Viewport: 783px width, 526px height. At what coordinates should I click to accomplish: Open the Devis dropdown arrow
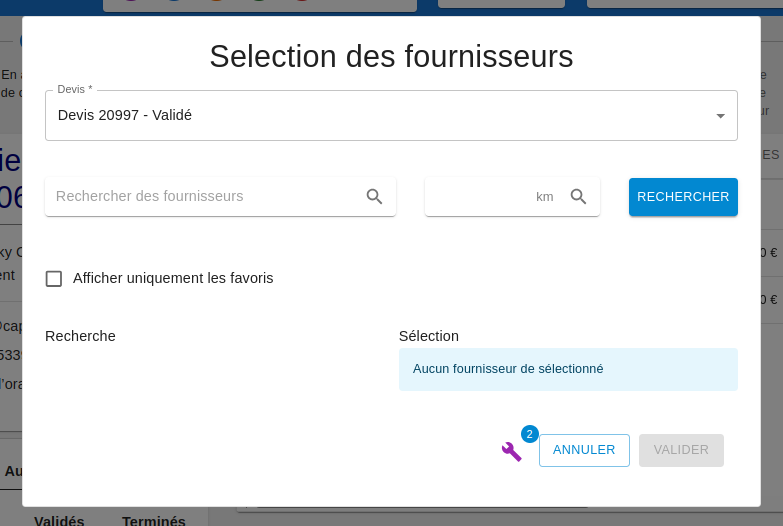[x=720, y=116]
